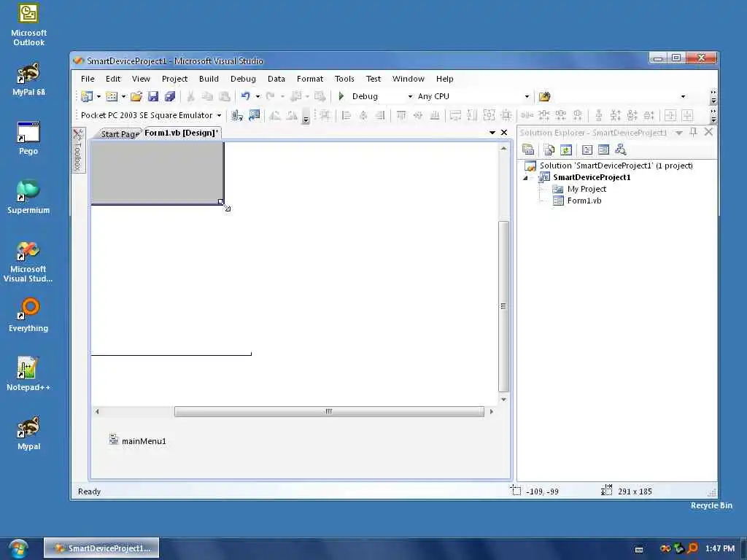Click the form's bottom-right sizing handle
This screenshot has height=560, width=747.
(x=220, y=202)
